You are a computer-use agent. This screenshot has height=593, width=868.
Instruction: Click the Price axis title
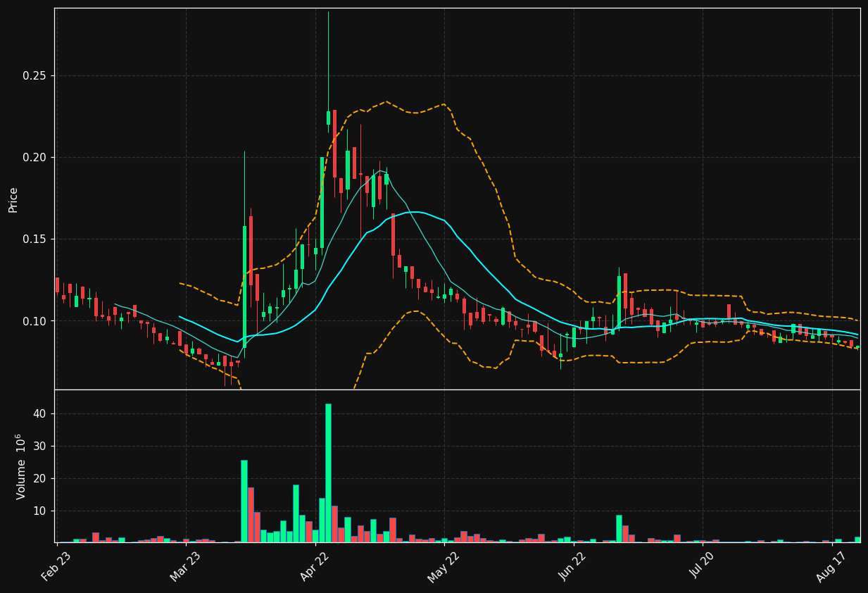tap(13, 199)
